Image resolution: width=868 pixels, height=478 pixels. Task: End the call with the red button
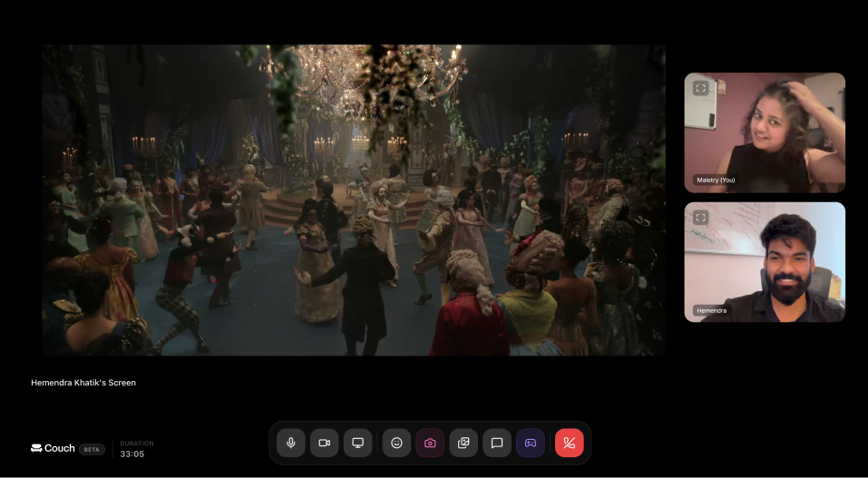(569, 443)
